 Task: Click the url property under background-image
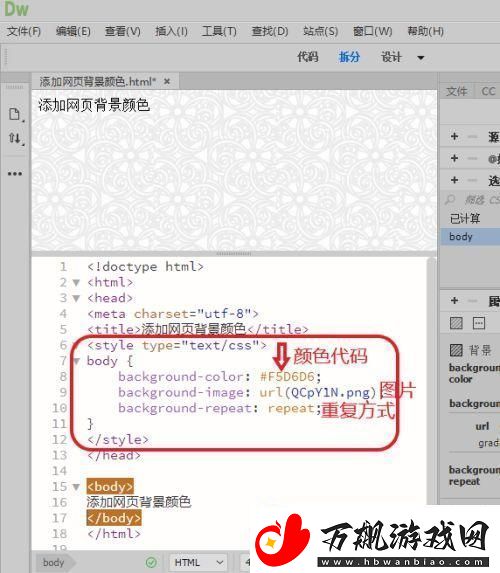click(x=482, y=426)
